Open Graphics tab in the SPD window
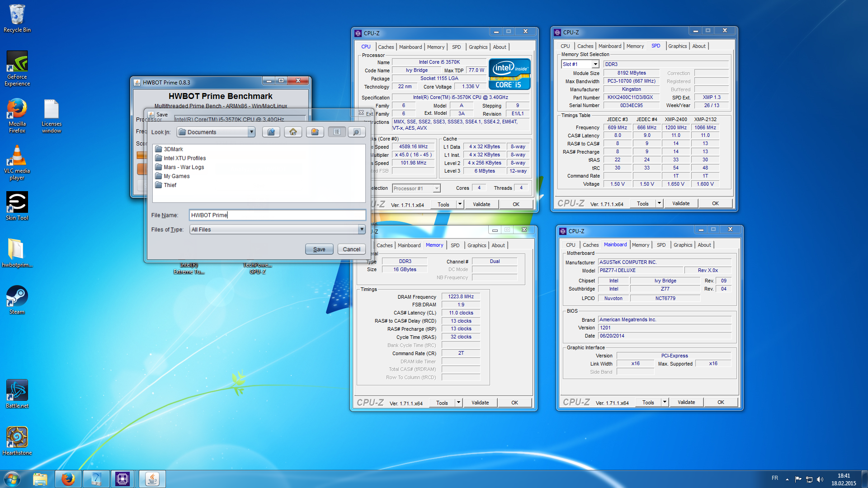 [x=677, y=46]
